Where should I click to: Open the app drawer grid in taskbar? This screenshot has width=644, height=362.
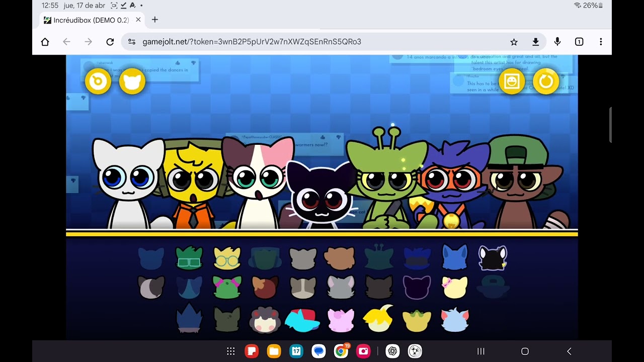pyautogui.click(x=230, y=351)
